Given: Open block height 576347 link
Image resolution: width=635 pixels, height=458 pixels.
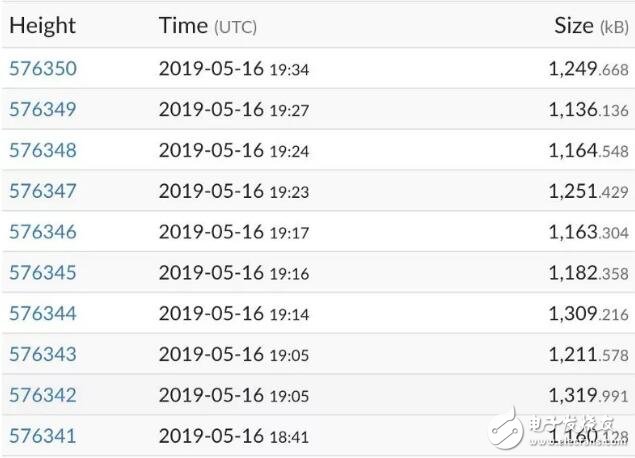Looking at the screenshot, I should (x=43, y=191).
